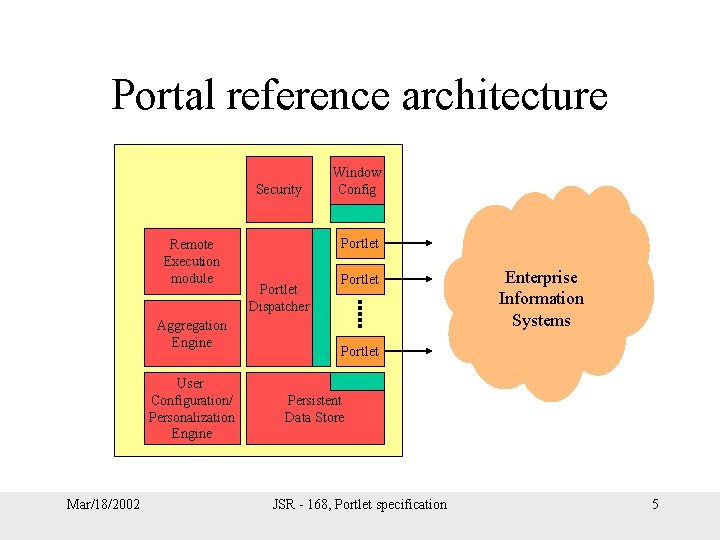
Task: Select the Window Config box
Action: 357,180
